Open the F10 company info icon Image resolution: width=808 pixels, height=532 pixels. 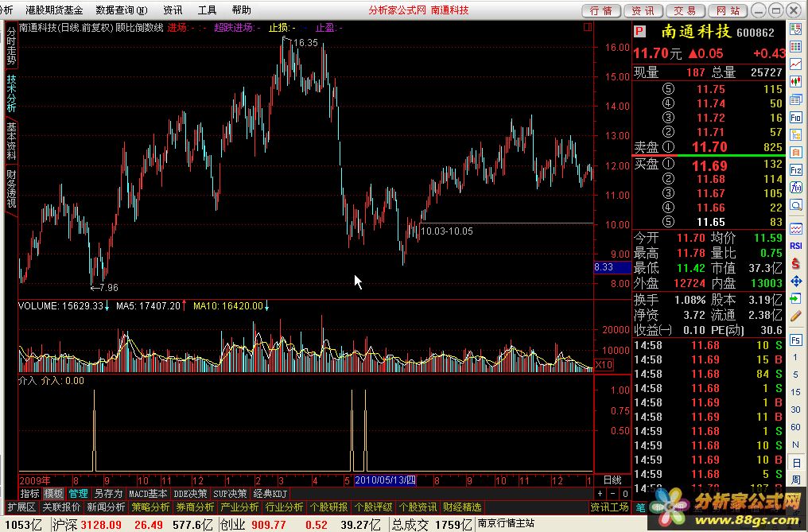[x=795, y=118]
